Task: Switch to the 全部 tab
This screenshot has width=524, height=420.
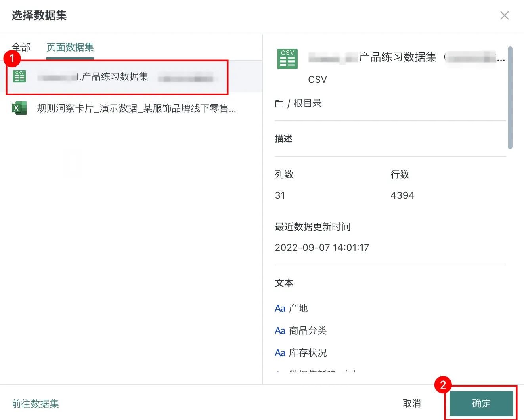Action: pos(21,47)
